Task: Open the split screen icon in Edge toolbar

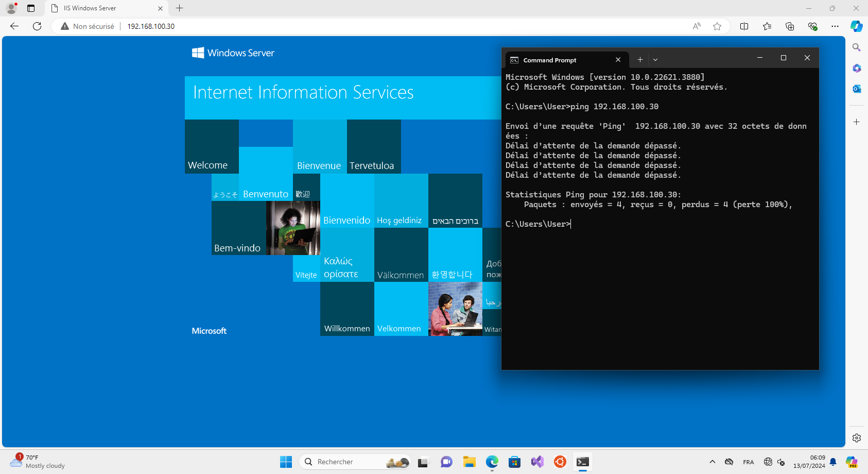Action: coord(744,26)
